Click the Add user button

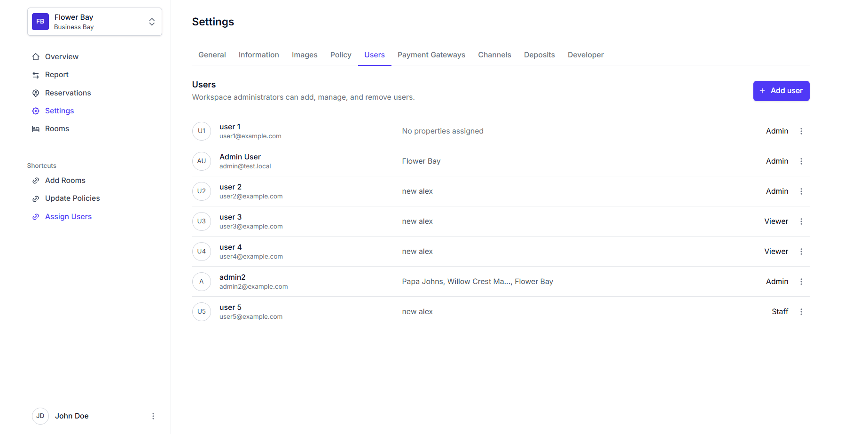781,91
